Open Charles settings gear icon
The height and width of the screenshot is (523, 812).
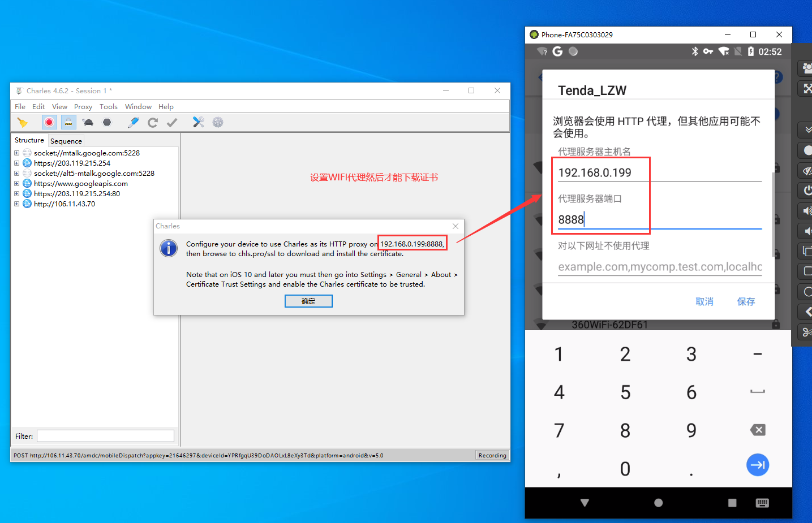click(218, 122)
